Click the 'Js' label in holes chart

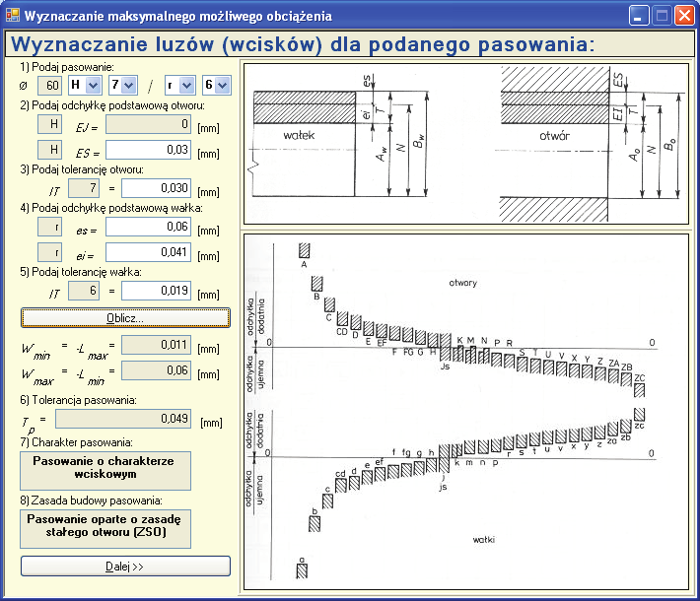[445, 367]
